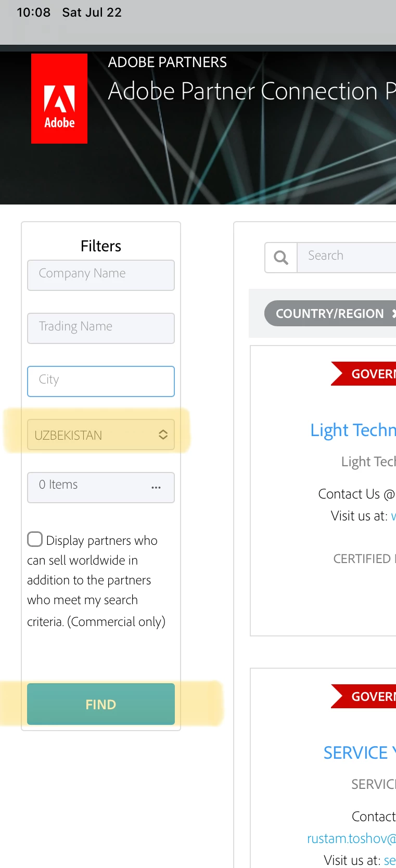This screenshot has width=396, height=868.
Task: Remove the COUNTRY/REGION filter tag
Action: (394, 313)
